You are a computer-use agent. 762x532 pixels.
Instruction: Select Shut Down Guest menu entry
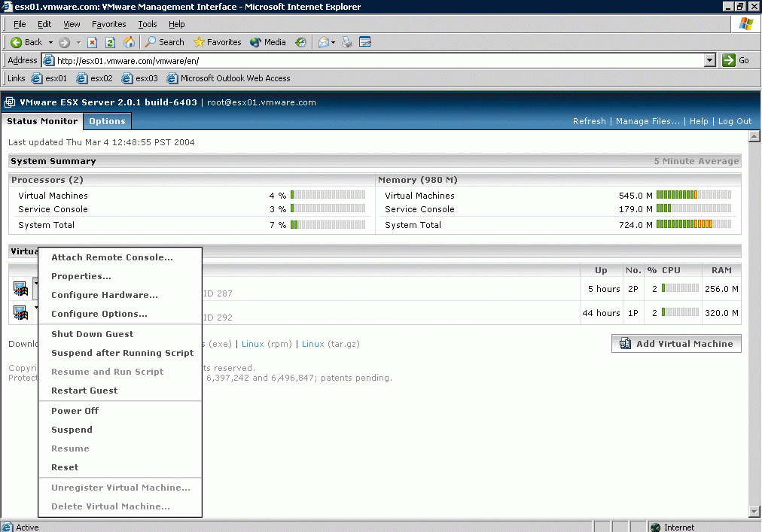click(92, 334)
